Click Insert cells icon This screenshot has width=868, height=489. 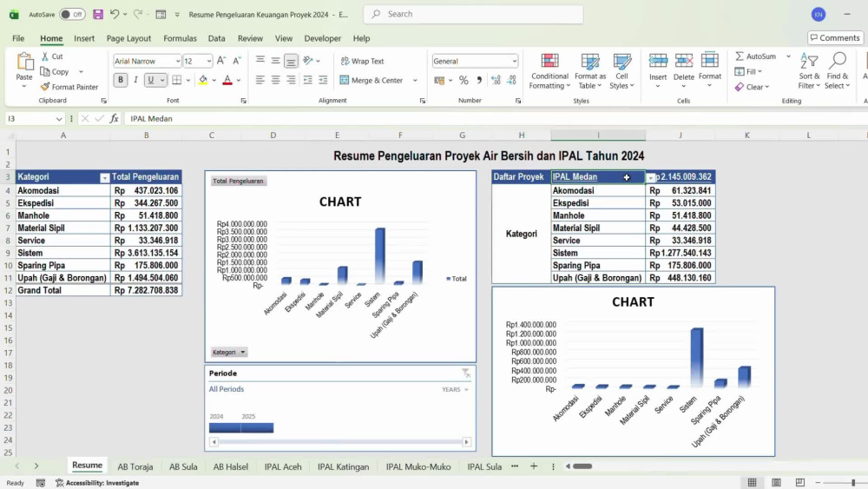click(x=658, y=61)
